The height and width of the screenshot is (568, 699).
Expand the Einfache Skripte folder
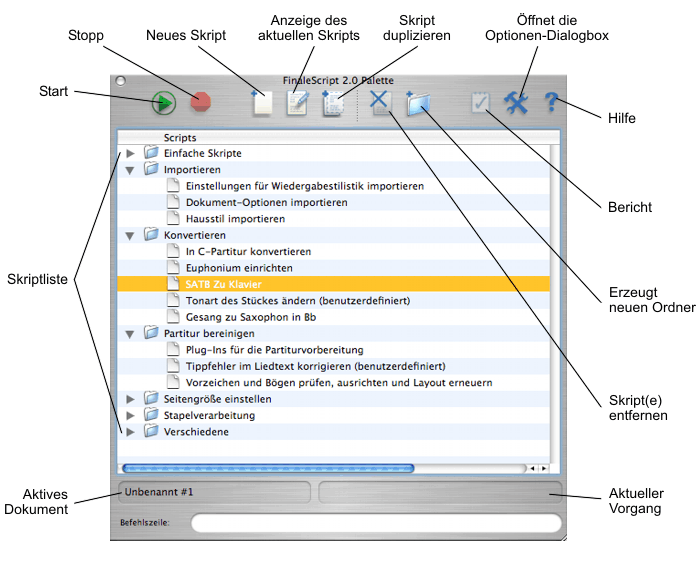tap(130, 153)
